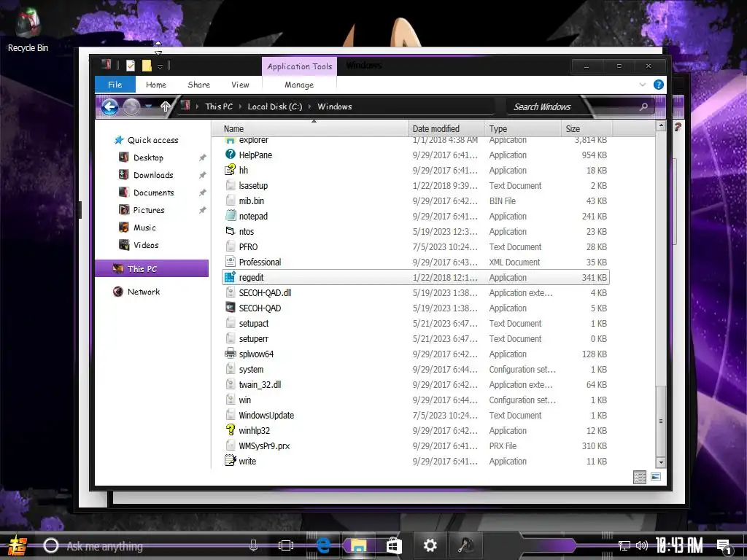The height and width of the screenshot is (560, 747).
Task: Open Action Center notifications icon
Action: click(x=724, y=546)
